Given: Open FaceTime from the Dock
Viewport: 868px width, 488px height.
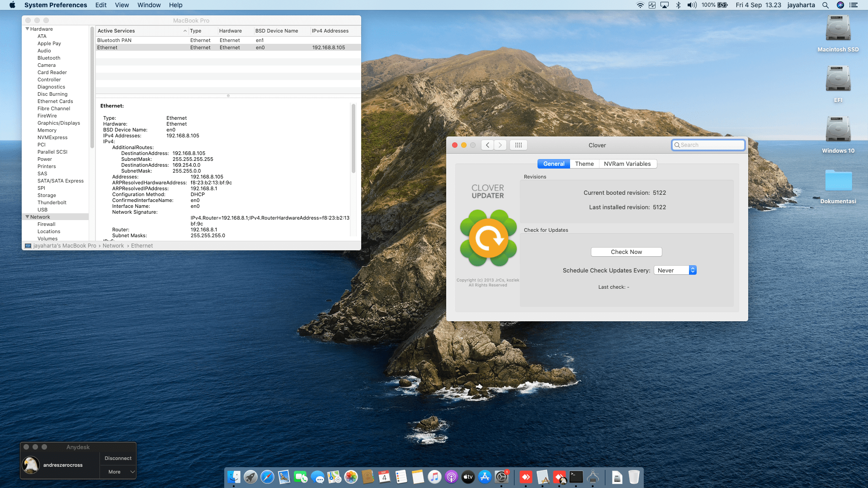Looking at the screenshot, I should 301,477.
